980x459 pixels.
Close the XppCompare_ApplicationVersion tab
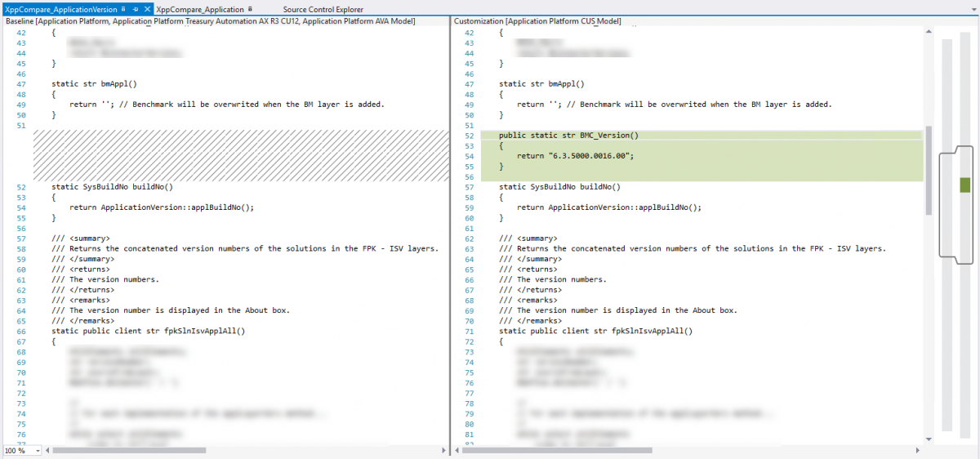147,9
